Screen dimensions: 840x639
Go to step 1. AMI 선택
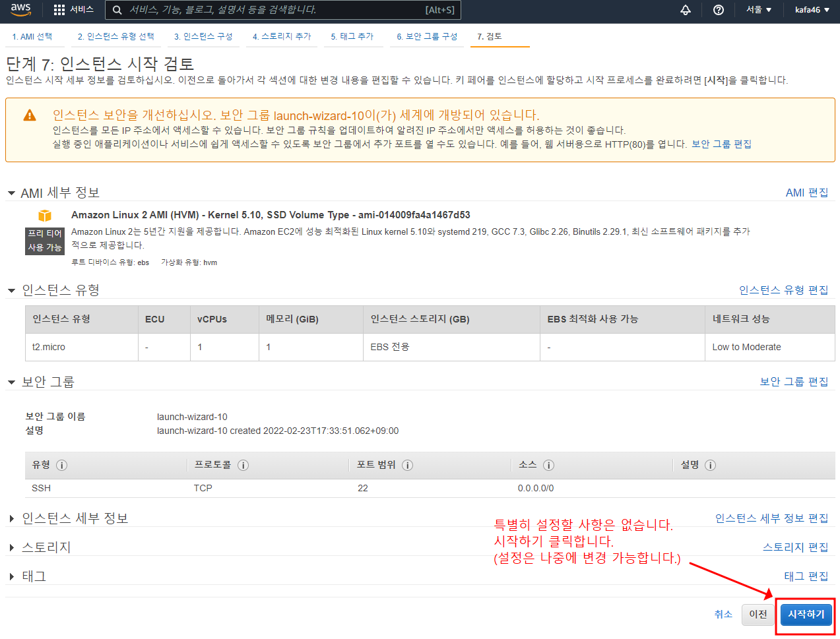point(32,36)
